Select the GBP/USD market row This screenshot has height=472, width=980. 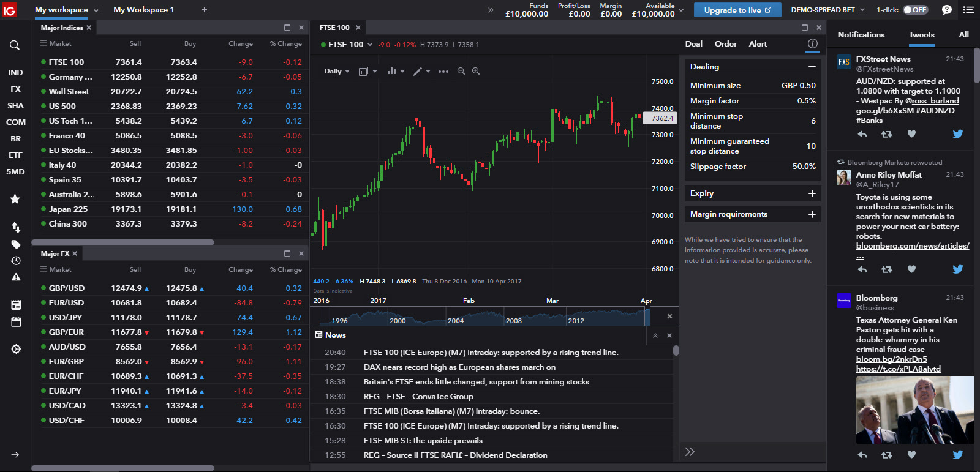171,288
